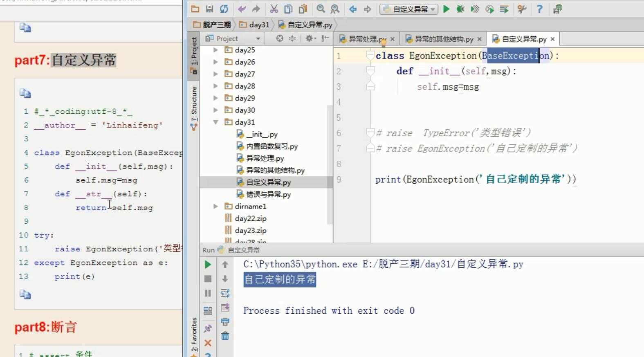644x357 pixels.
Task: Click the Help question mark icon
Action: (539, 9)
